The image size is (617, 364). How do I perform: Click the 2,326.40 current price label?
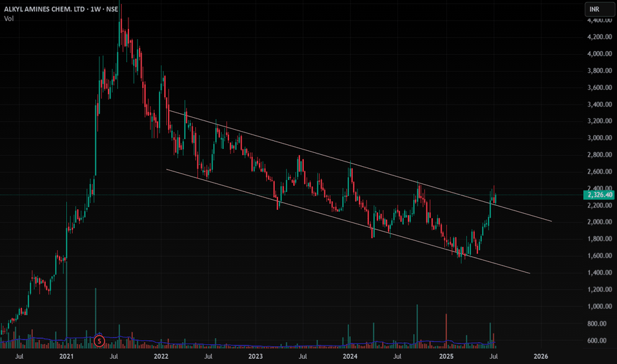point(600,195)
